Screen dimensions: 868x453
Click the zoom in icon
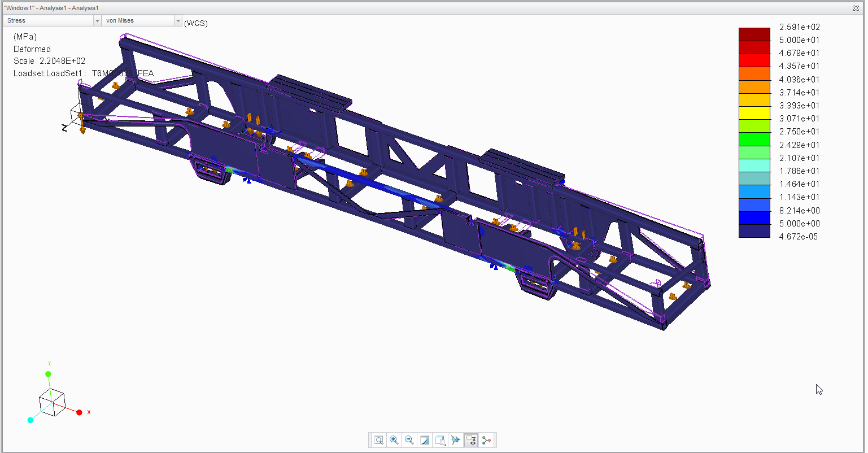[x=394, y=439]
